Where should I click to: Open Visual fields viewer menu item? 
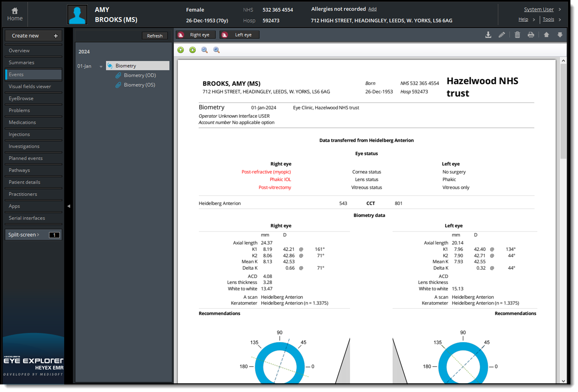click(30, 87)
